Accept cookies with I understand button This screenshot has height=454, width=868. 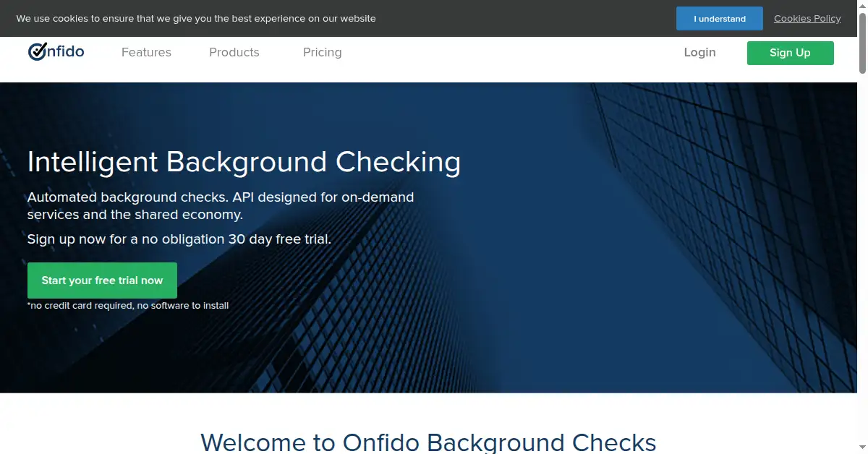coord(720,19)
